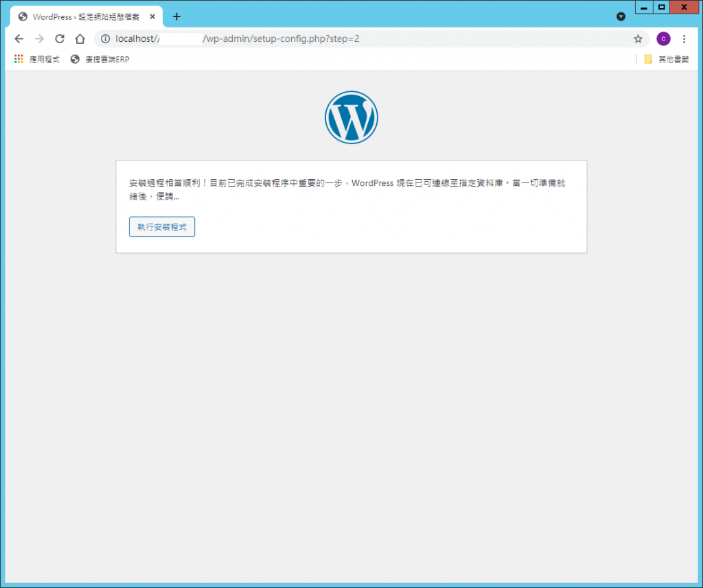Minimize the browser window
703x588 pixels.
pos(644,8)
